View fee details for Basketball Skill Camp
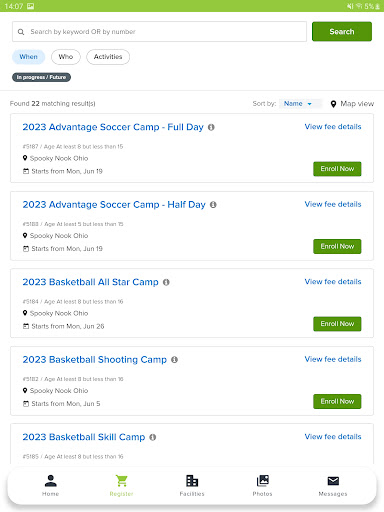 [x=333, y=437]
